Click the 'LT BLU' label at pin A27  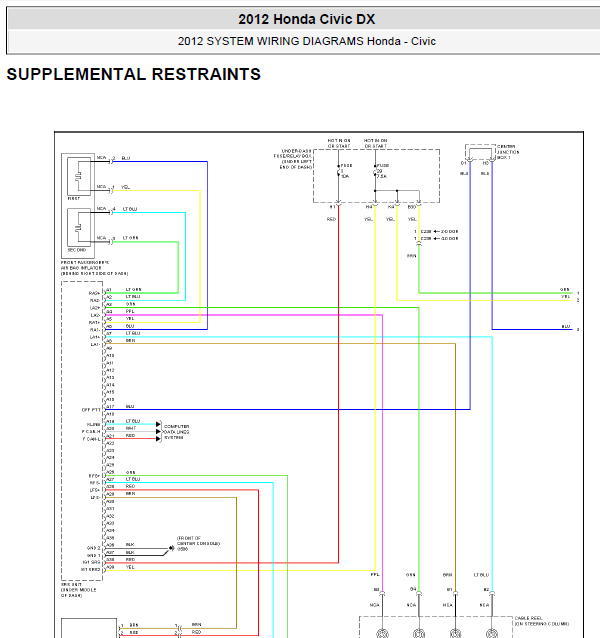[133, 479]
